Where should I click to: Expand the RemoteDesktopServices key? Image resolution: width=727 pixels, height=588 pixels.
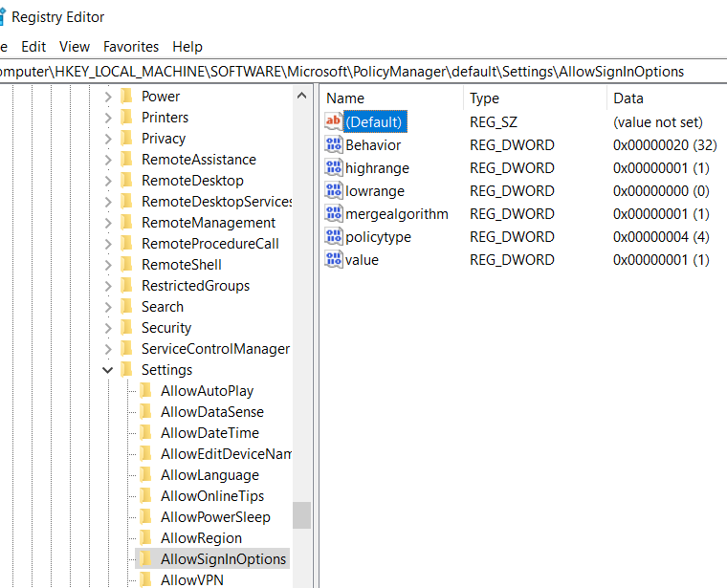[108, 202]
